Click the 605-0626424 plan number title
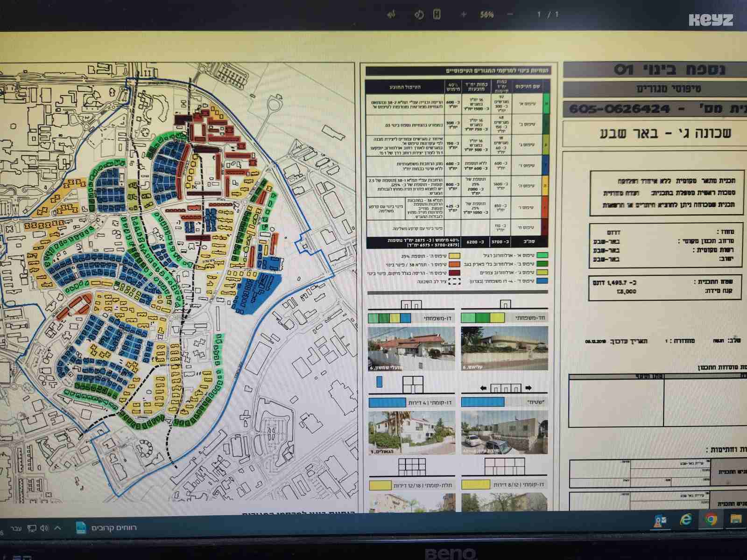This screenshot has width=747, height=560. click(x=620, y=109)
